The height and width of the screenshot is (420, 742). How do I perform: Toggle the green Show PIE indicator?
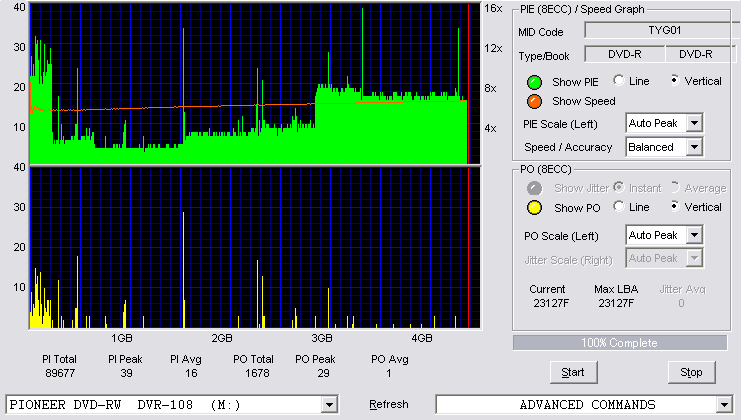534,82
